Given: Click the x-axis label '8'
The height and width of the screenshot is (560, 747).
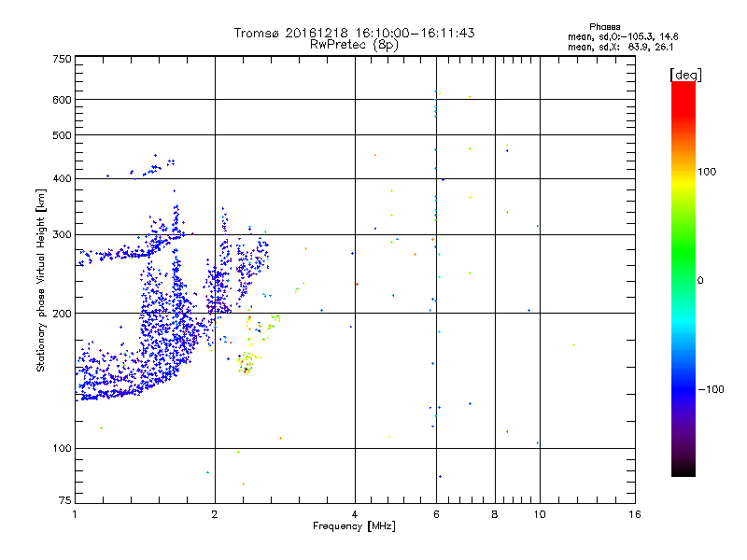Looking at the screenshot, I should tap(495, 514).
